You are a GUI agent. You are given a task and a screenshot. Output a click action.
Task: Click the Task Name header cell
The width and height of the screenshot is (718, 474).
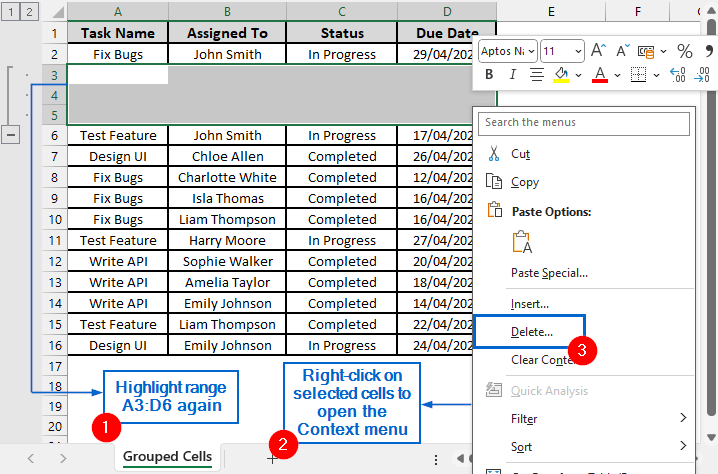[x=118, y=33]
